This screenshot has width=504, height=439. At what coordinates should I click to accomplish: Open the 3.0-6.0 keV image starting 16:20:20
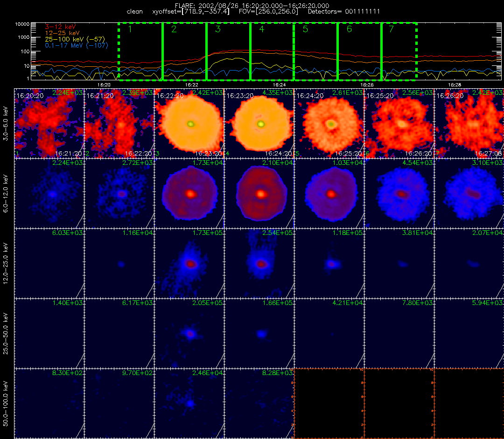pyautogui.click(x=49, y=123)
